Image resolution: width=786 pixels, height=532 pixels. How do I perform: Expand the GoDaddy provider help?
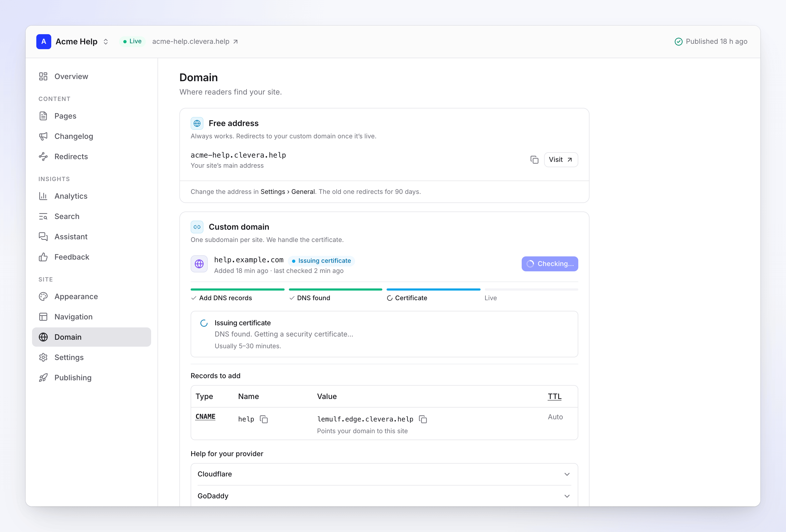tap(384, 496)
